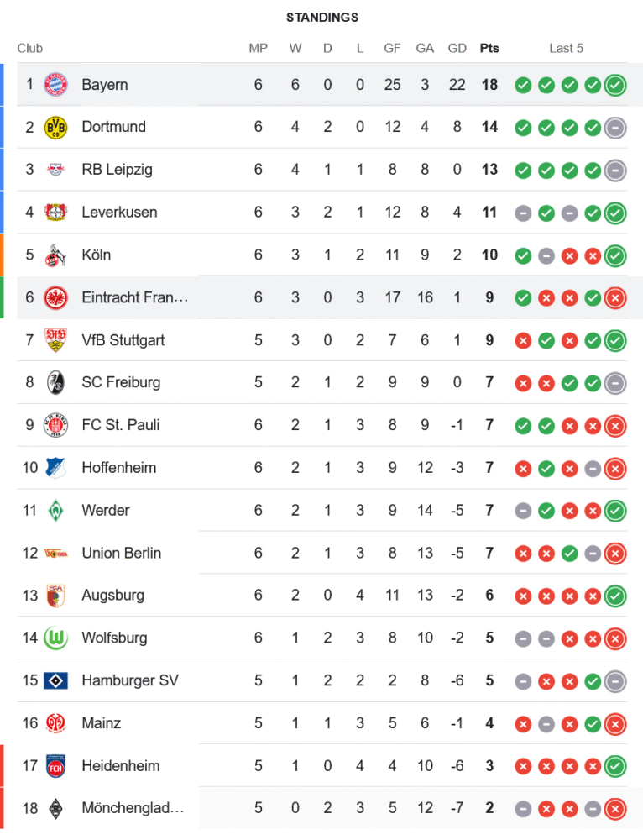This screenshot has width=643, height=840.
Task: Open the Köln team name link
Action: tap(97, 255)
